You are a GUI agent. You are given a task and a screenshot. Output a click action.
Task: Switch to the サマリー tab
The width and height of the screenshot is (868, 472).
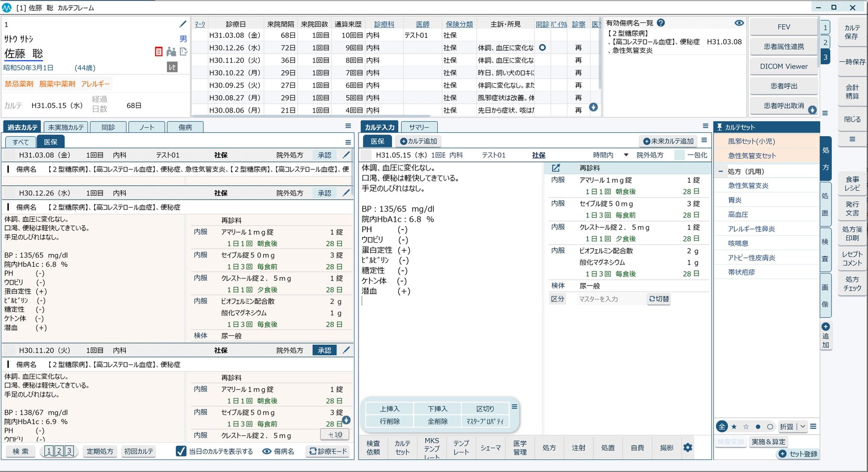tap(419, 127)
